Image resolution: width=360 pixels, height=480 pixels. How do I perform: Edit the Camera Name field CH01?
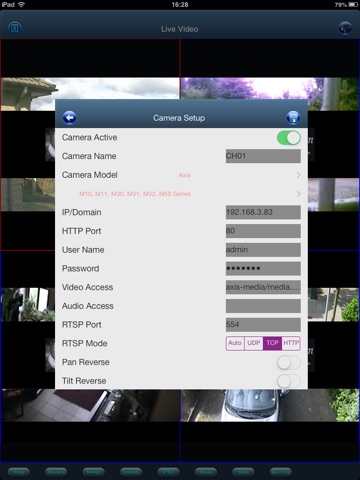tap(263, 156)
